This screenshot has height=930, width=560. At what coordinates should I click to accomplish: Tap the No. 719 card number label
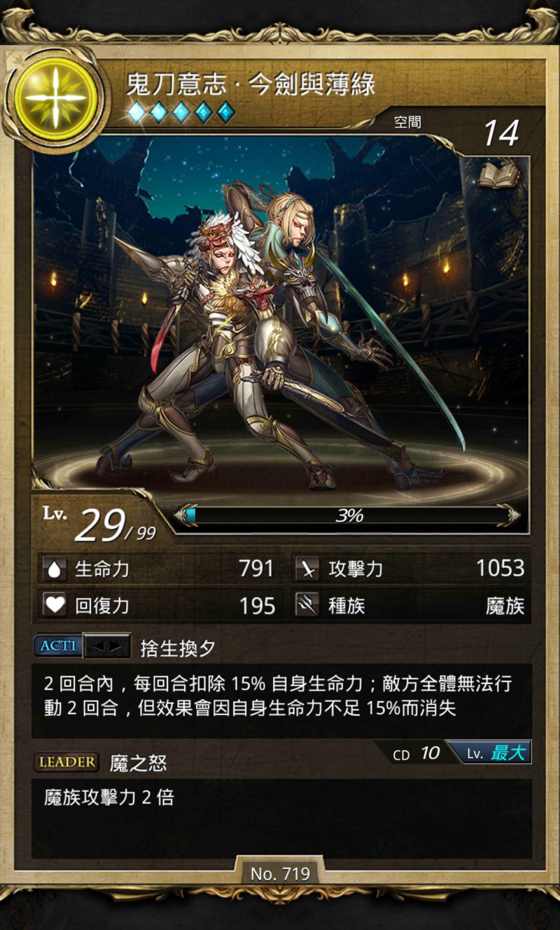(280, 874)
